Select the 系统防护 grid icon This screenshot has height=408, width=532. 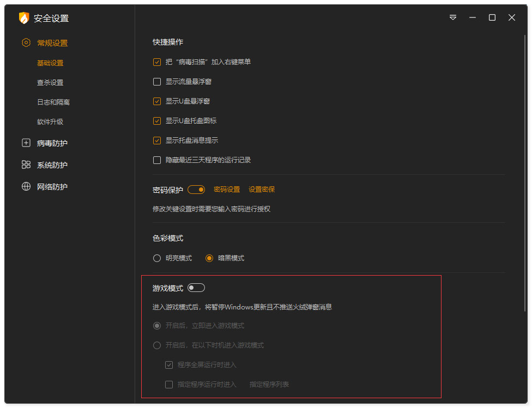click(26, 165)
